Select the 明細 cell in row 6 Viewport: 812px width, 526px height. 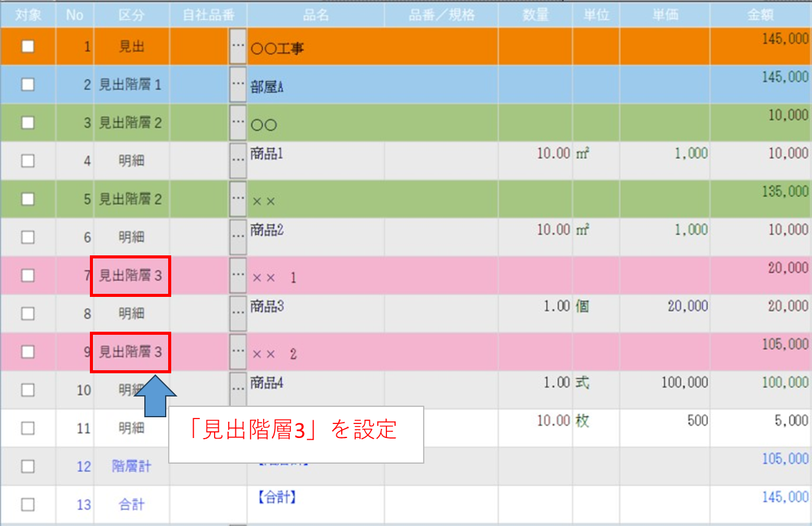tap(131, 237)
